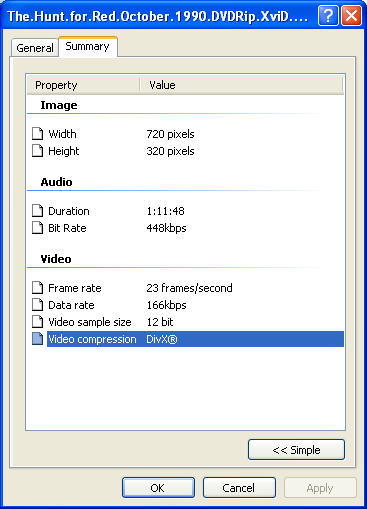This screenshot has height=509, width=367.
Task: Select the Summary tab
Action: pos(88,46)
